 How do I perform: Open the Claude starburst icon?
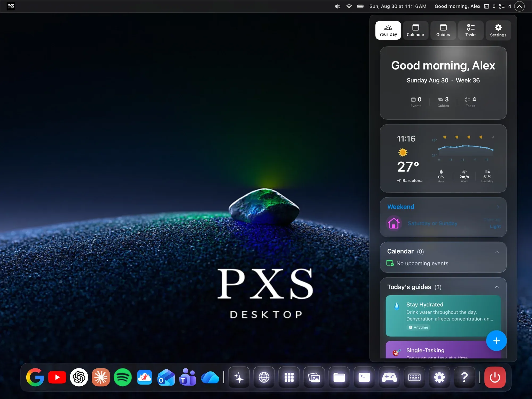point(101,377)
